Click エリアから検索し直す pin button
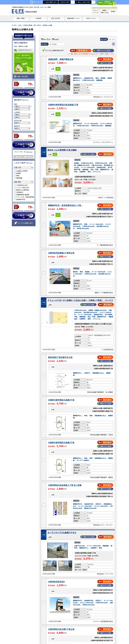129x644 pixels. (x=24, y=223)
